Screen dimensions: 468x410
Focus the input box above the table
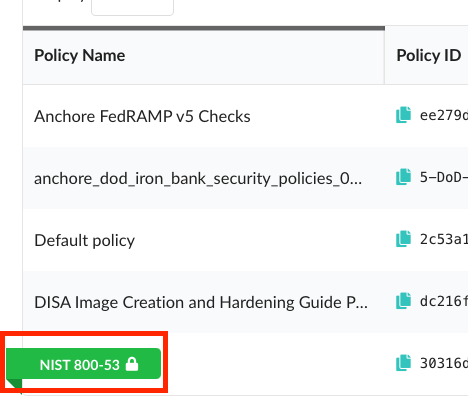[x=132, y=7]
